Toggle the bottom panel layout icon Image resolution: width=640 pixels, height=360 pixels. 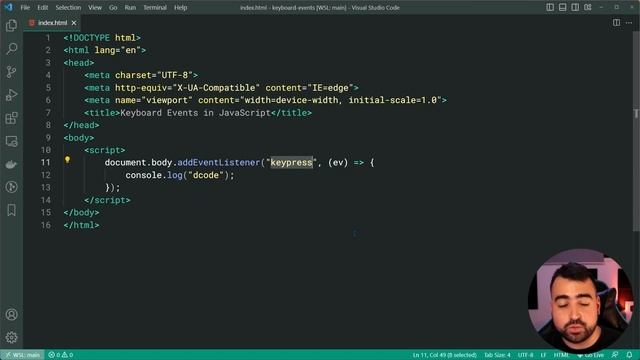click(x=562, y=7)
